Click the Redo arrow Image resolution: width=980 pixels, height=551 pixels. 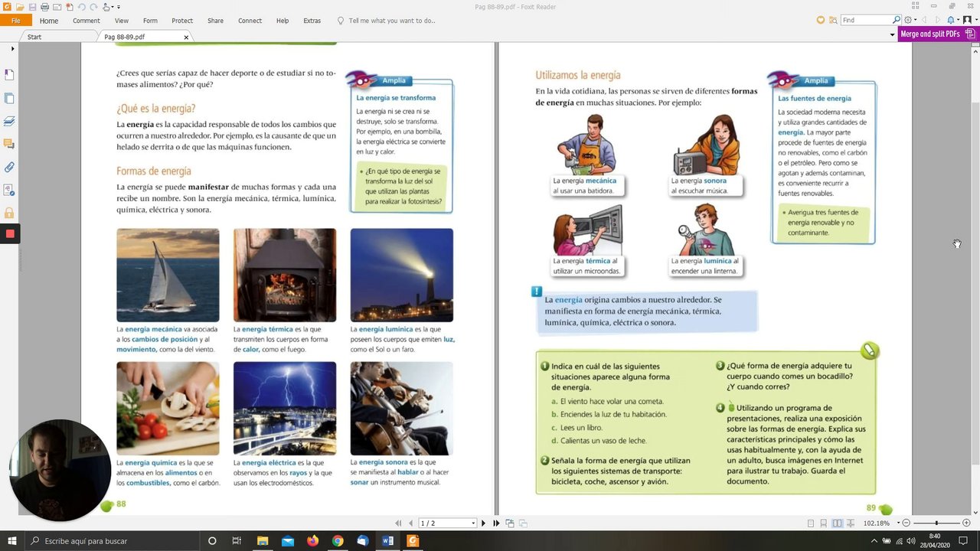click(x=94, y=7)
